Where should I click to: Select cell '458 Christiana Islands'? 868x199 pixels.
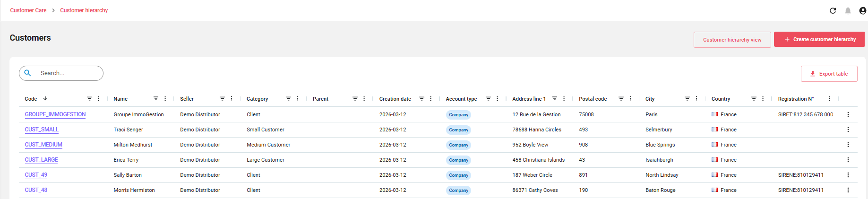point(538,160)
